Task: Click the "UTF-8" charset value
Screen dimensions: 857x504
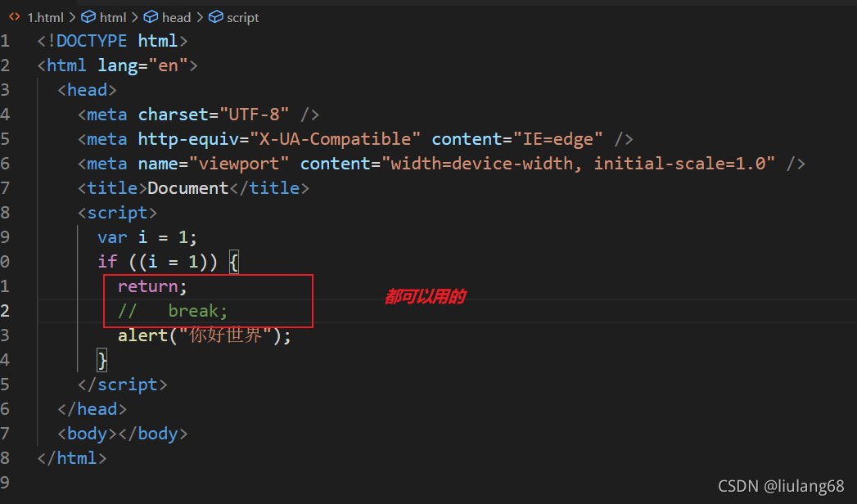Action: click(x=254, y=115)
